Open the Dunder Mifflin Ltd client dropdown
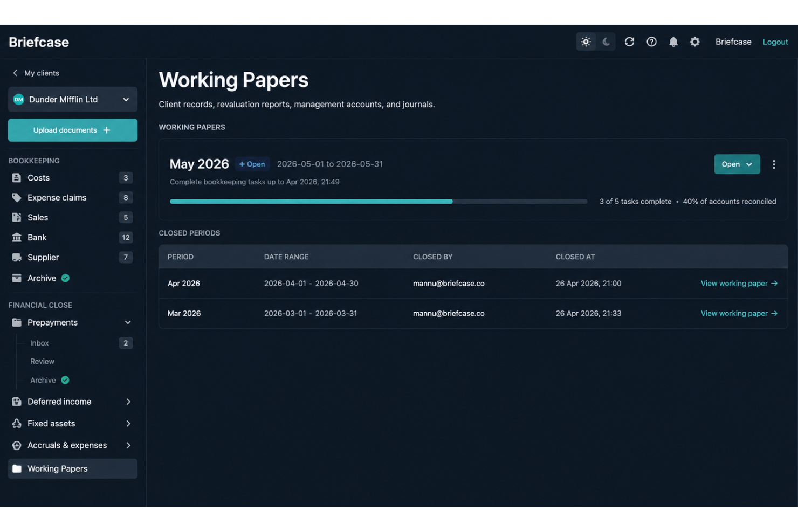 [x=73, y=100]
